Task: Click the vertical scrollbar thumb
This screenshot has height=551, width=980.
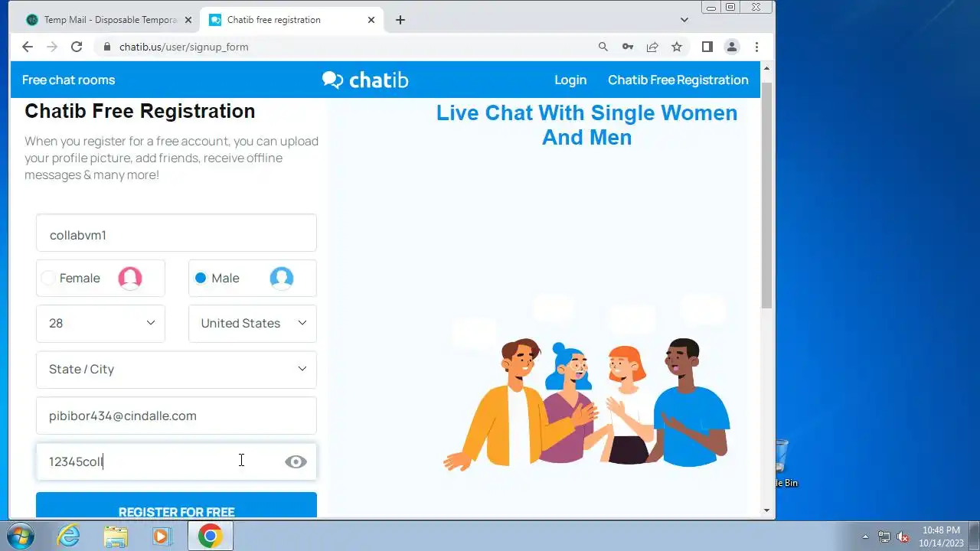Action: click(x=766, y=194)
